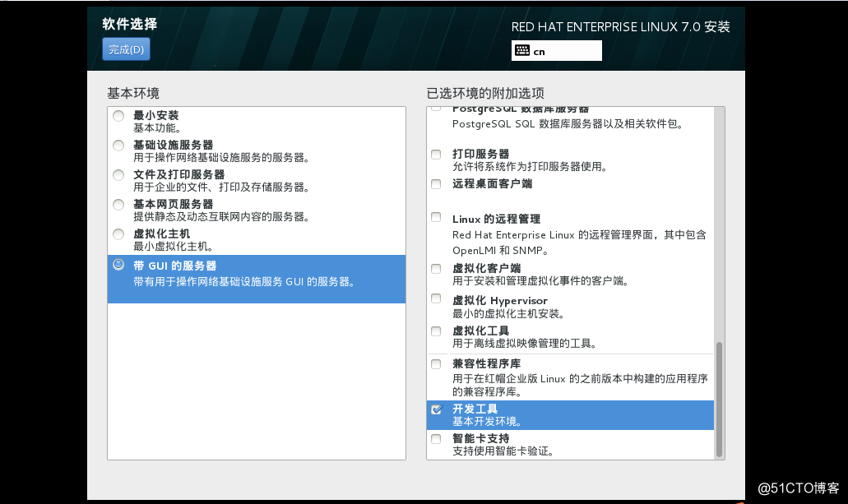Click the 带 GUI 的服务器 highlighted row
848x504 pixels.
click(x=257, y=279)
